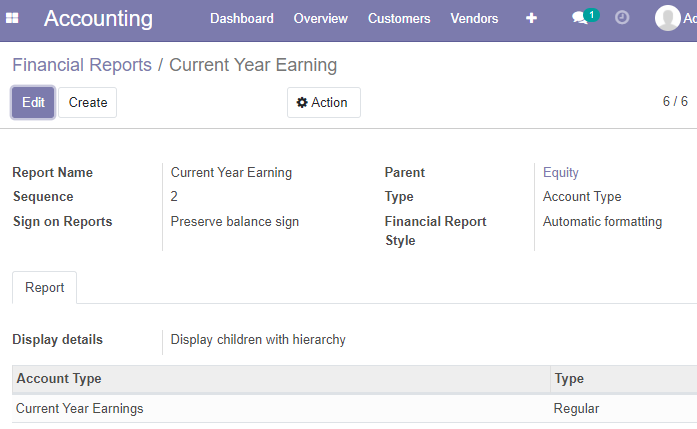Open the conversations chat bubble icon
The height and width of the screenshot is (429, 697).
[x=580, y=18]
